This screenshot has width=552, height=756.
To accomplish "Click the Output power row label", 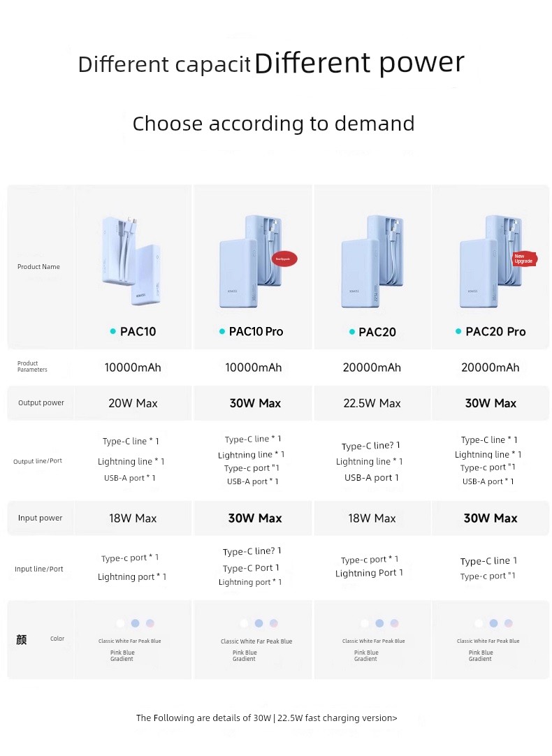I will click(x=41, y=402).
